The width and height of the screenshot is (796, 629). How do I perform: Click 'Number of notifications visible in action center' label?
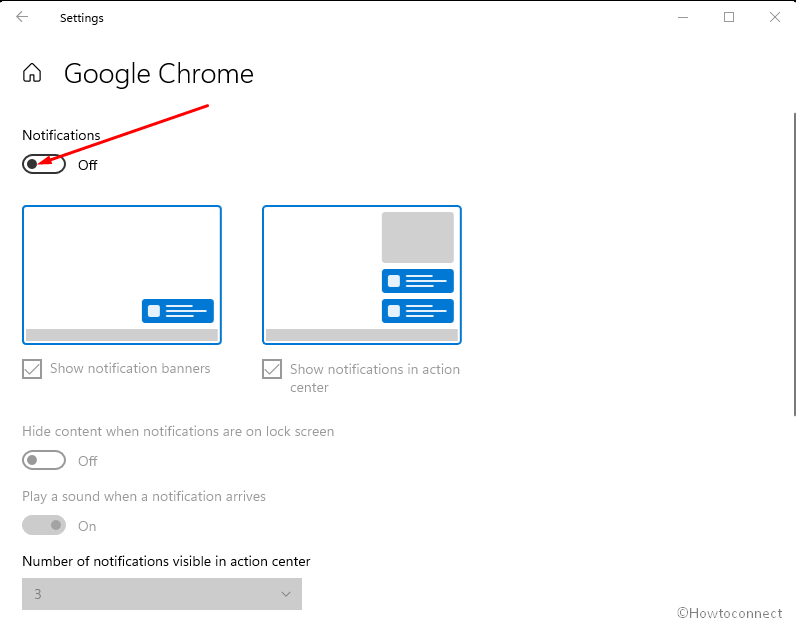click(166, 561)
